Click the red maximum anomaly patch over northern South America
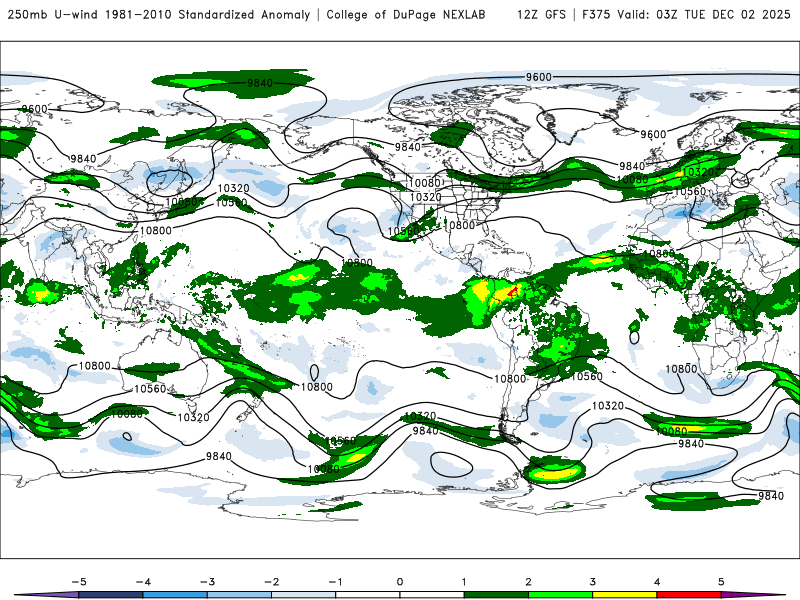 [x=513, y=292]
